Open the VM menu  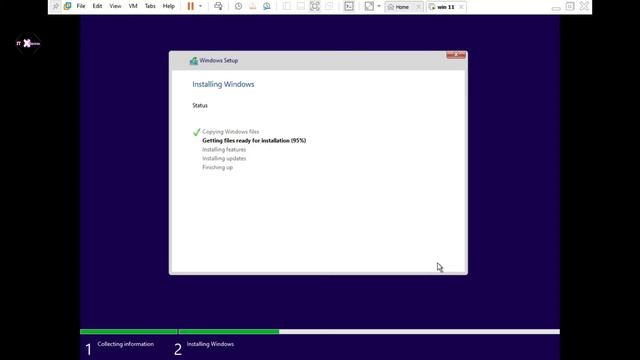point(133,6)
